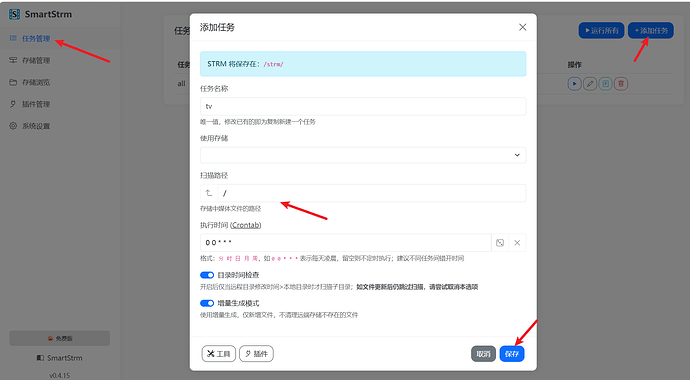This screenshot has height=380, width=690.
Task: Click the 运行所有 button
Action: 601,30
